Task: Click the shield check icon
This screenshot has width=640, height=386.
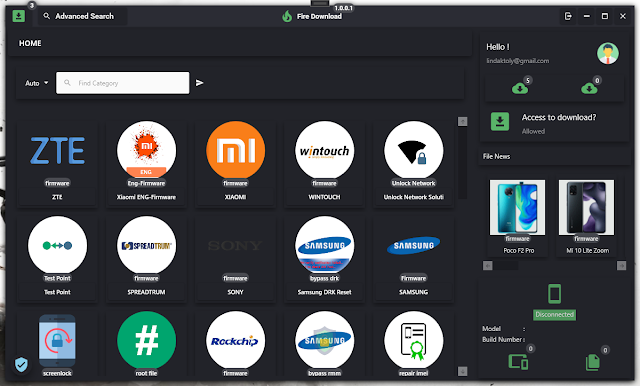Action: click(x=21, y=364)
